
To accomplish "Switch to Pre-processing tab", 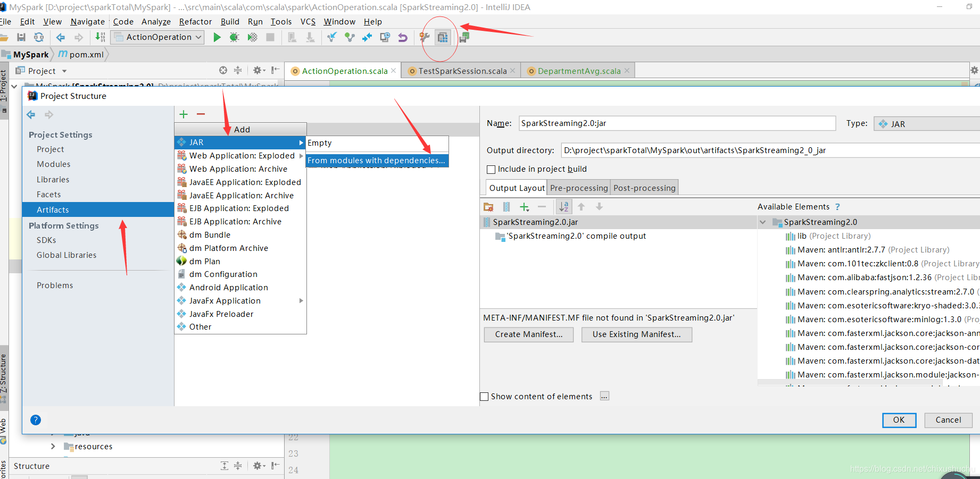I will click(x=579, y=188).
